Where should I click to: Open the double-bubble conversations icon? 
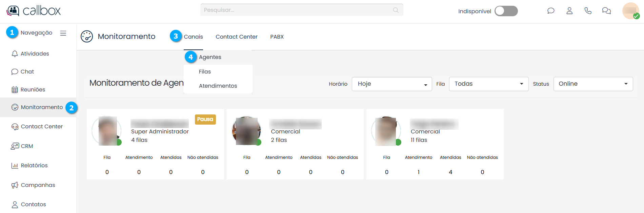[x=606, y=11]
